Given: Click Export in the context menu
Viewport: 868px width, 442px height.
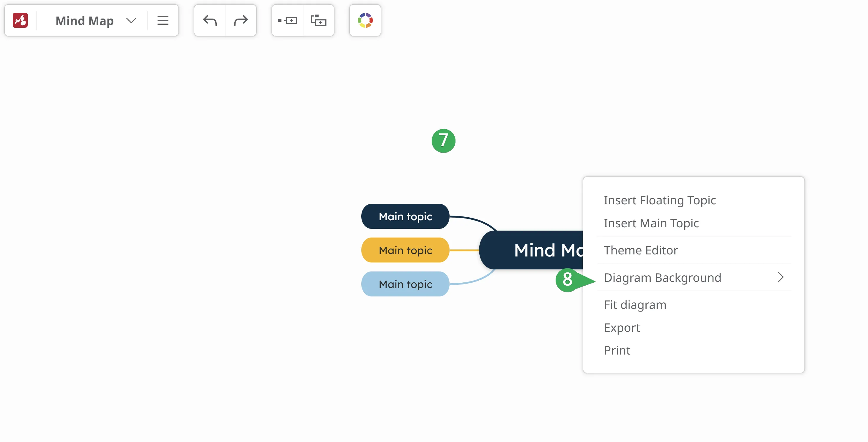Looking at the screenshot, I should point(622,327).
